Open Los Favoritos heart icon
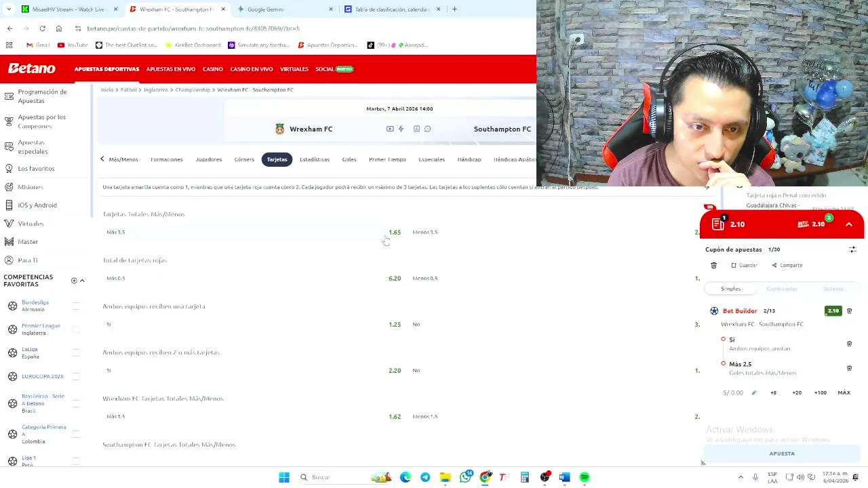This screenshot has width=868, height=488. tap(9, 168)
